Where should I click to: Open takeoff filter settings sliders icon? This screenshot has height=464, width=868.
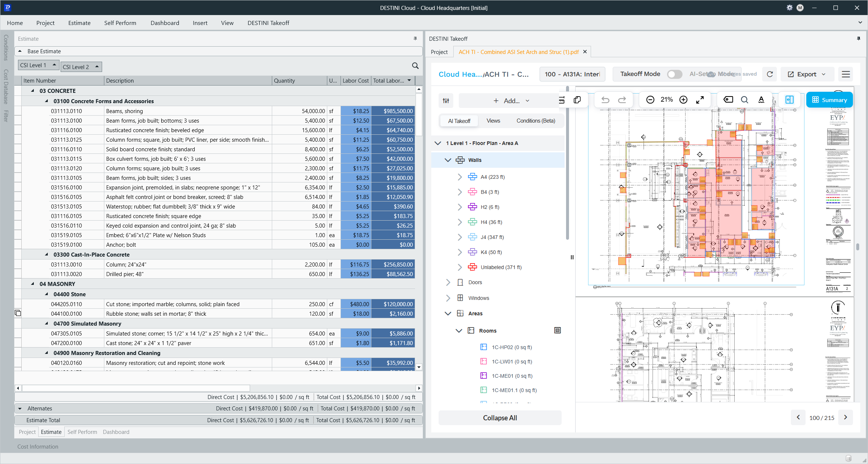(446, 101)
